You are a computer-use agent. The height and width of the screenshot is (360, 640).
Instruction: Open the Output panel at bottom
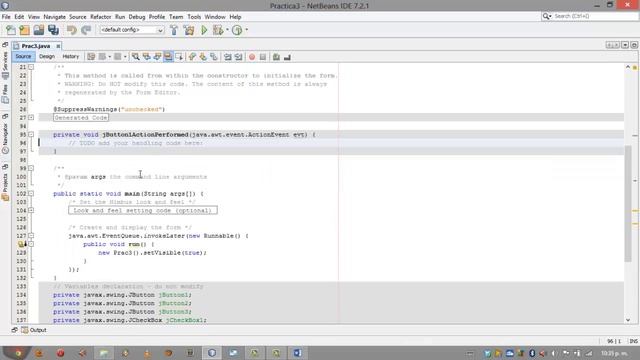(33, 330)
